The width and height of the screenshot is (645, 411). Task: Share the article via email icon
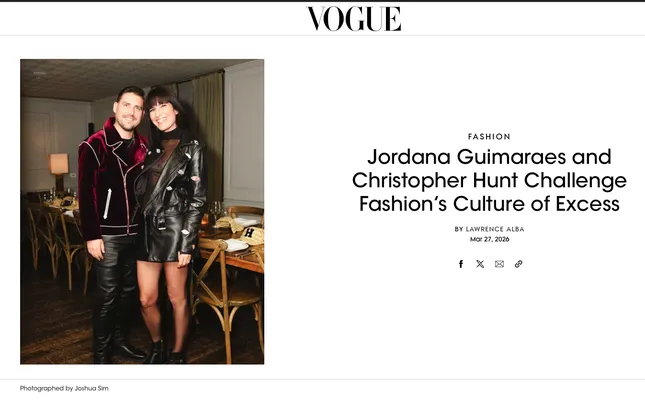pyautogui.click(x=499, y=264)
